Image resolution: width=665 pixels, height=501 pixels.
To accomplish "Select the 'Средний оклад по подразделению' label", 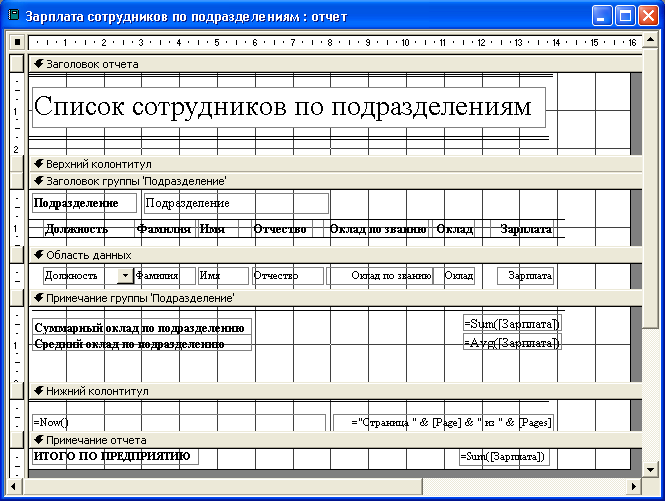I will [142, 343].
